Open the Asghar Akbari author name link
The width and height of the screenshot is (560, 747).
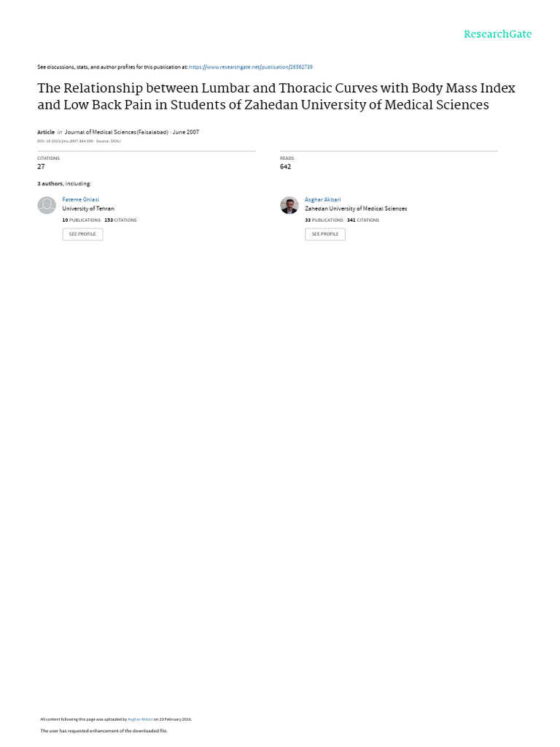click(322, 200)
